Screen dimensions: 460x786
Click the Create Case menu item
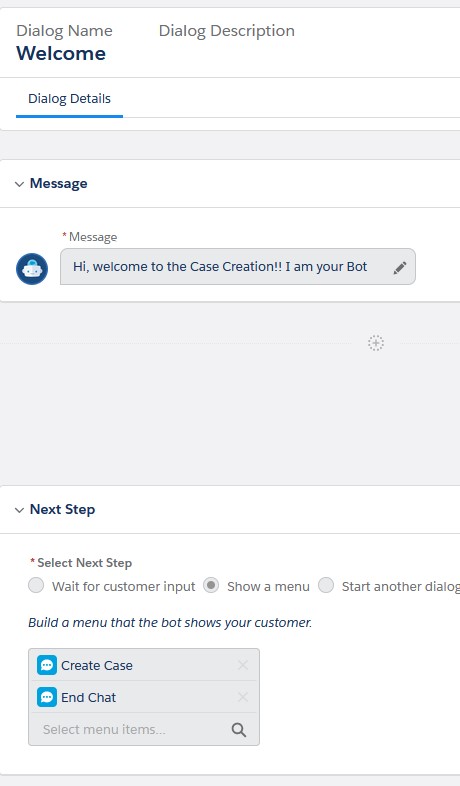(144, 665)
